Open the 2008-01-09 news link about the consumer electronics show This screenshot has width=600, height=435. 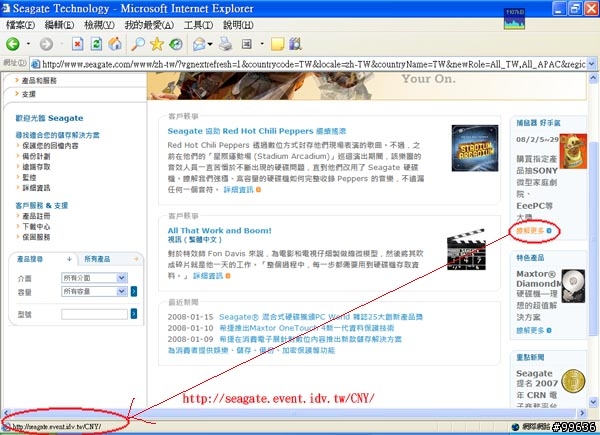coord(310,339)
